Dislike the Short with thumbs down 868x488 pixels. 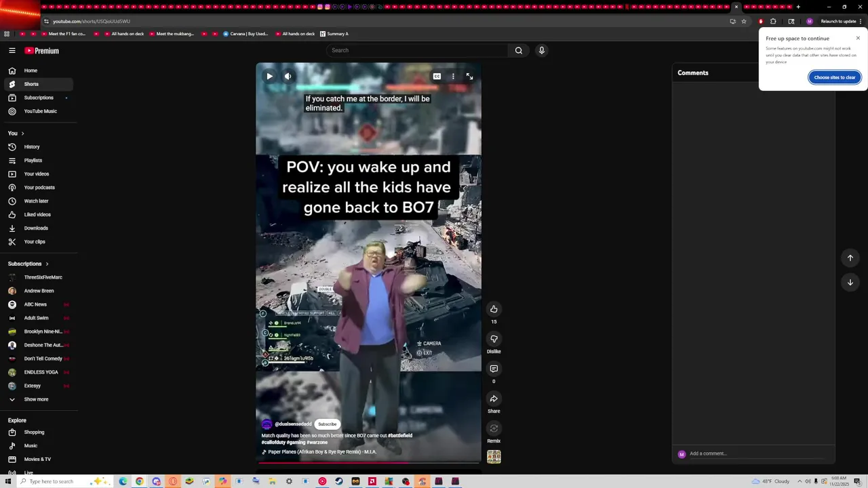494,339
